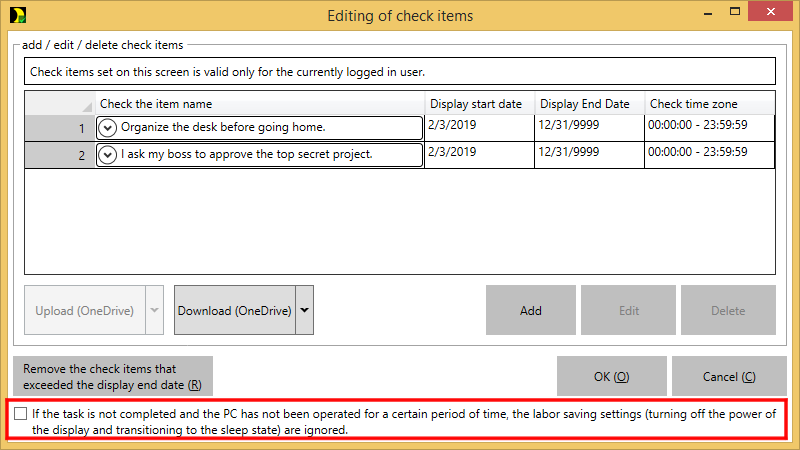The width and height of the screenshot is (800, 450).
Task: Remove check items exceeding display end date
Action: coord(113,377)
